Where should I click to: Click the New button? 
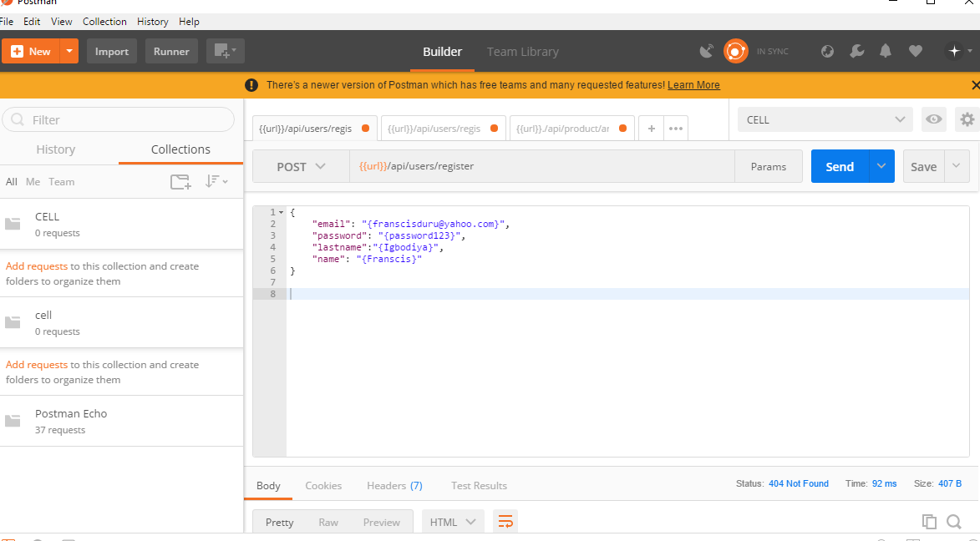click(31, 51)
